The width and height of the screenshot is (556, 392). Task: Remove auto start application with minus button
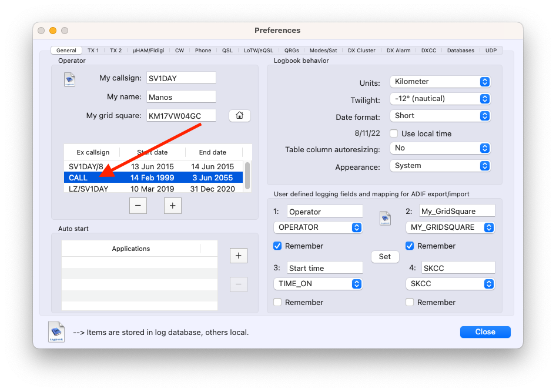click(x=238, y=284)
